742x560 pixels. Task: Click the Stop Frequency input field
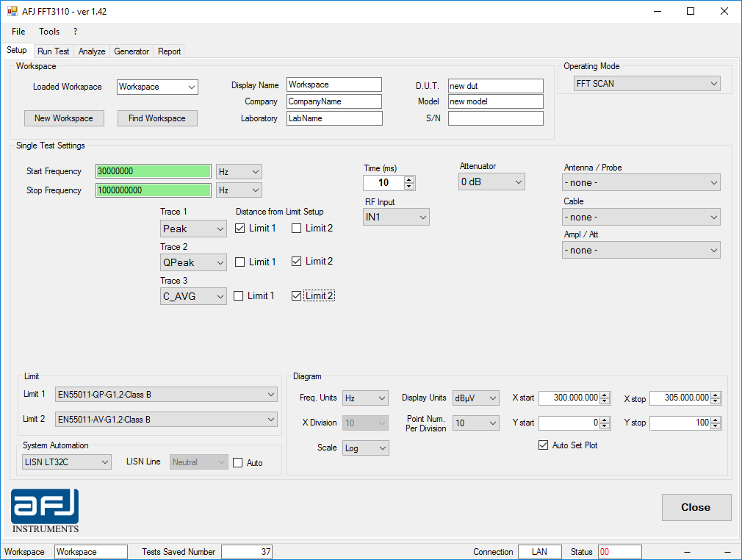(154, 190)
